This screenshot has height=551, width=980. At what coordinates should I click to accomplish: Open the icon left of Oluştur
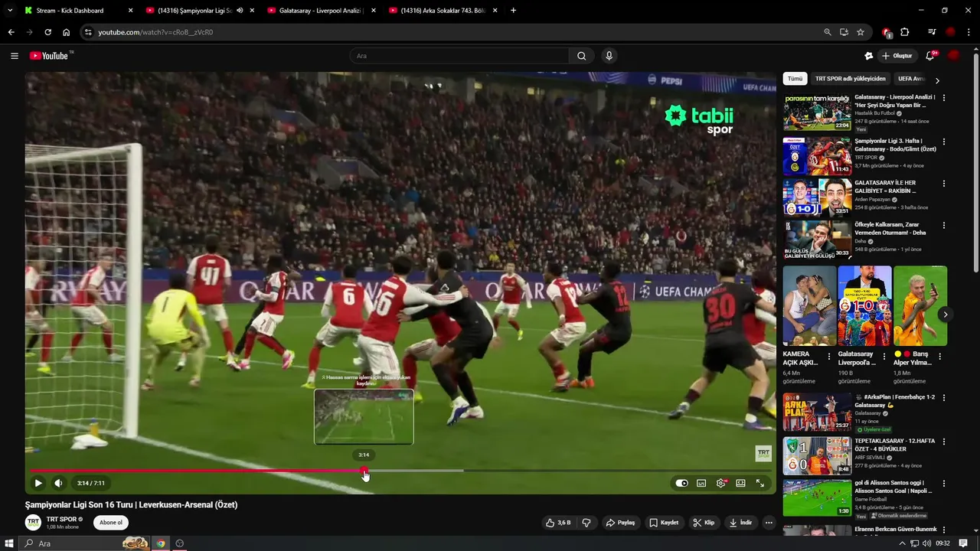(868, 56)
